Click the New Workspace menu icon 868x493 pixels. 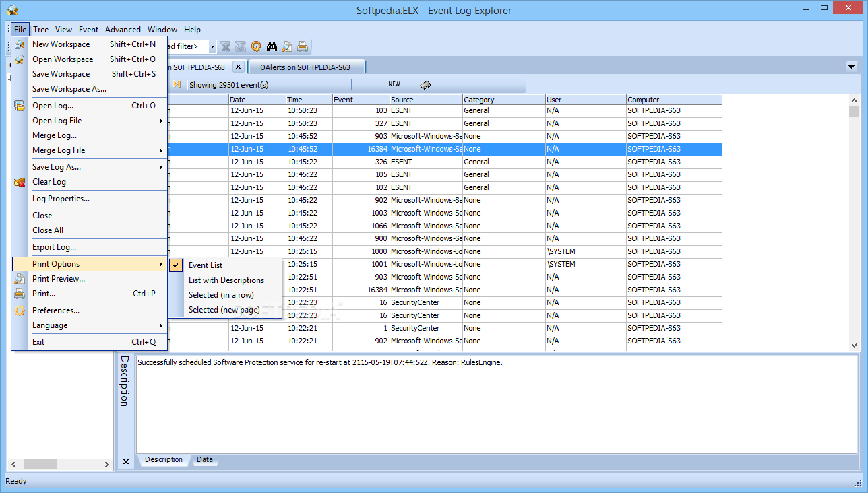pos(20,44)
